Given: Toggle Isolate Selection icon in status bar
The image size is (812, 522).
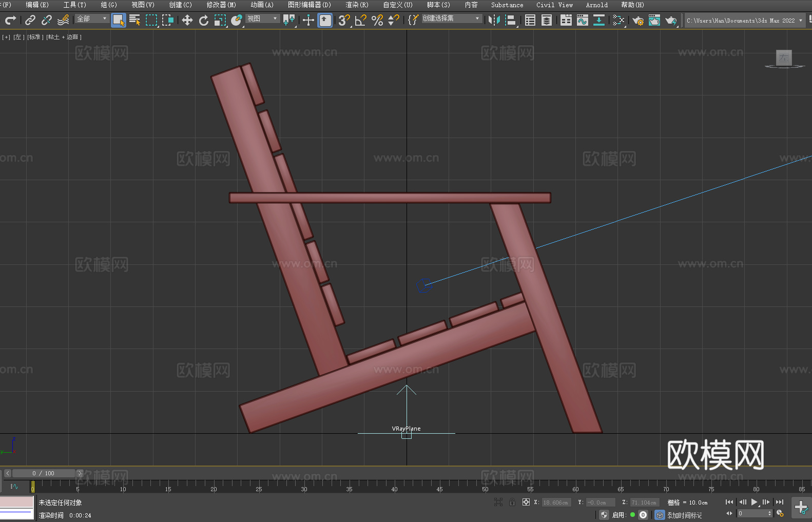Looking at the screenshot, I should 498,502.
